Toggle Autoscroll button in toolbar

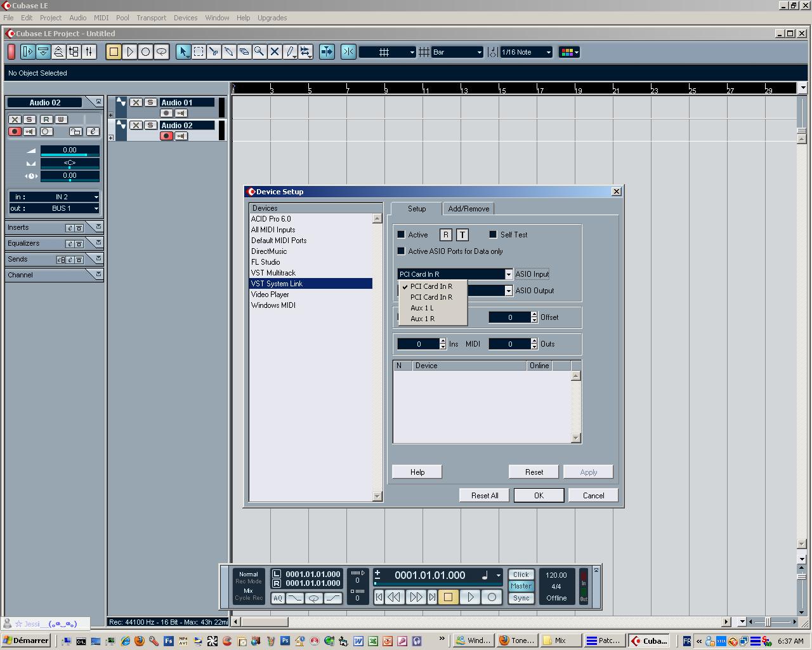[327, 52]
